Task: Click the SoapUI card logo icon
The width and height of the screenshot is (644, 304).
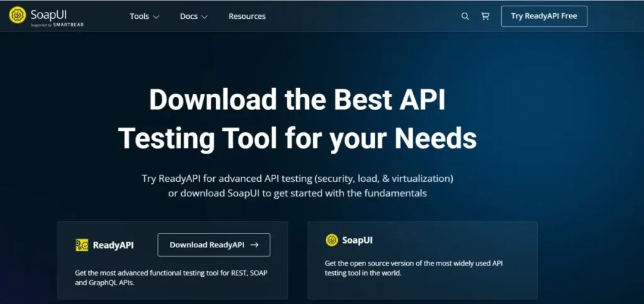Action: click(332, 240)
